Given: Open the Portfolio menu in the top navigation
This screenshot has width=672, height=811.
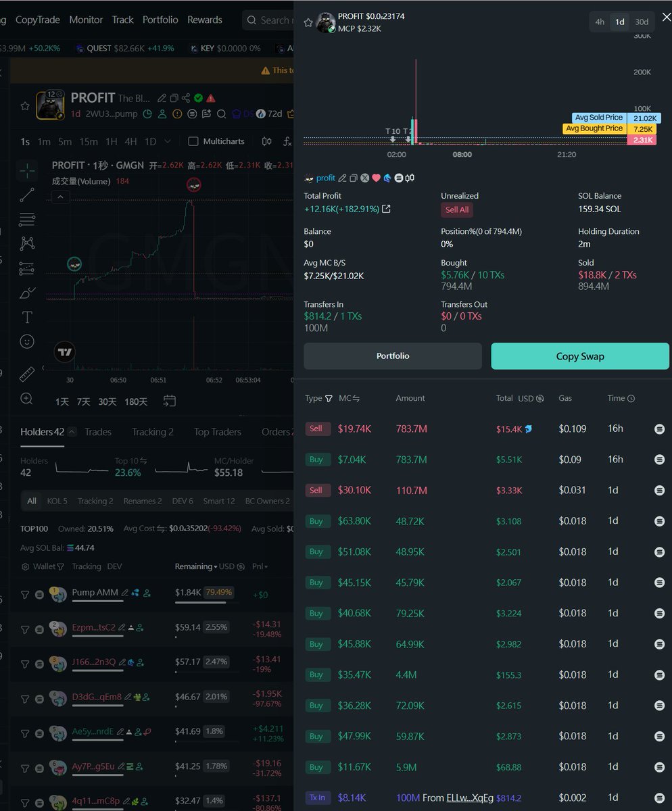Looking at the screenshot, I should (162, 20).
